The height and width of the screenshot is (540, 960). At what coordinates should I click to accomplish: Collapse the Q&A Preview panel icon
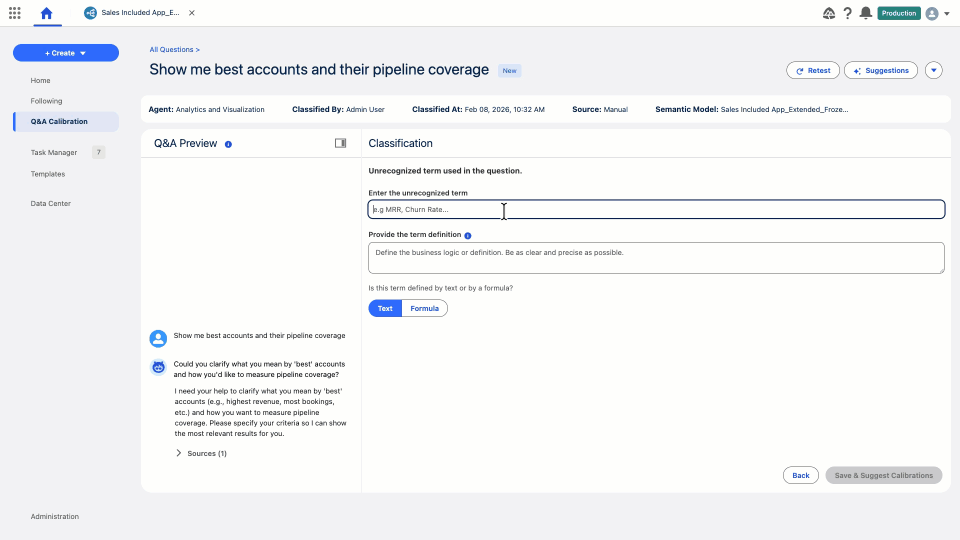click(341, 143)
